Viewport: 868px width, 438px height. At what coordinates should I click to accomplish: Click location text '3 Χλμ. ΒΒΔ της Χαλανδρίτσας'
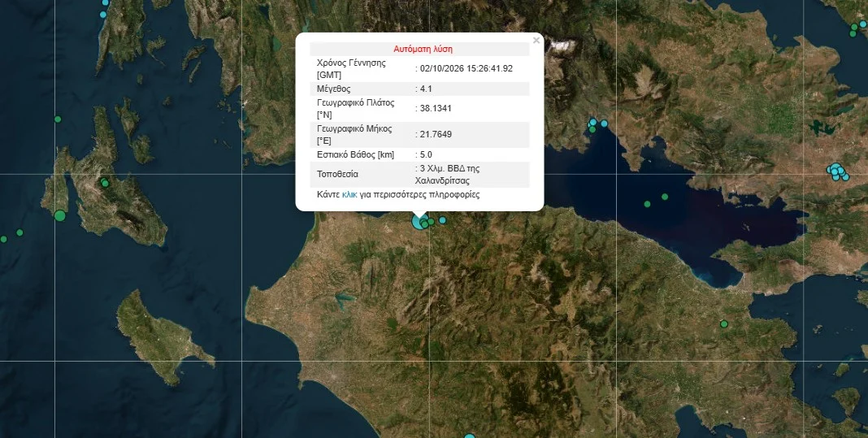click(447, 175)
